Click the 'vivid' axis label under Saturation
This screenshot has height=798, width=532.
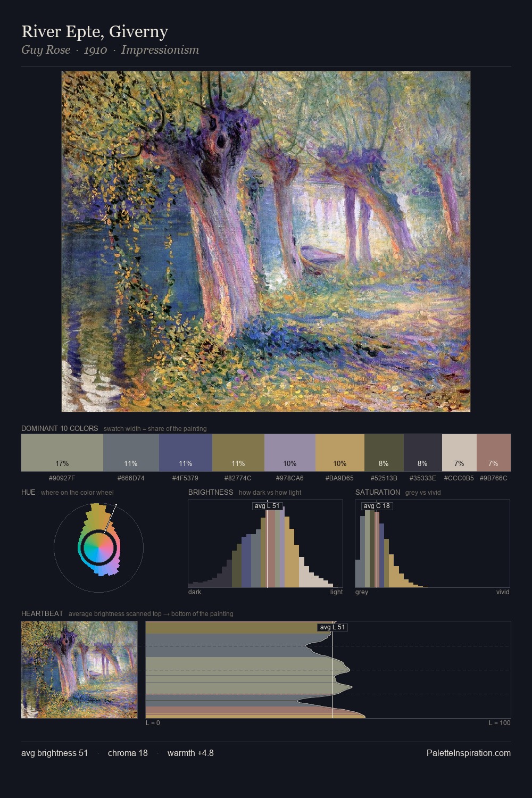pyautogui.click(x=503, y=592)
